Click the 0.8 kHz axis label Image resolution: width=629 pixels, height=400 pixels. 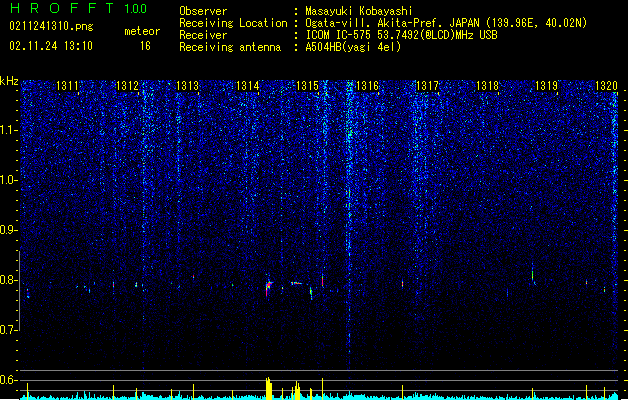point(8,280)
